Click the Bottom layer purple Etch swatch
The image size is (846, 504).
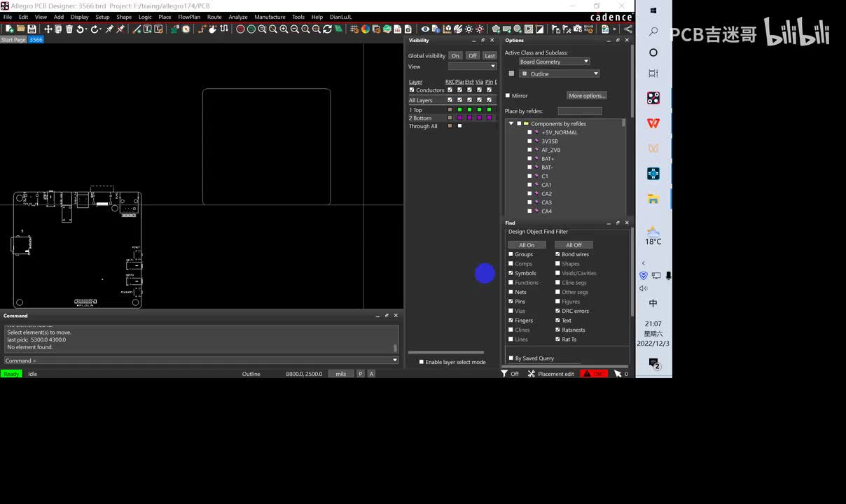tap(469, 118)
